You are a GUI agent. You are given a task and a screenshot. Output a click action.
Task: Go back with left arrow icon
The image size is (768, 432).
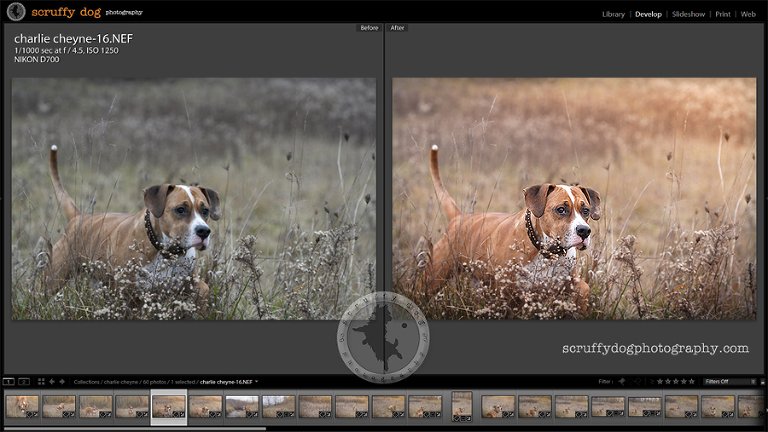pyautogui.click(x=51, y=382)
